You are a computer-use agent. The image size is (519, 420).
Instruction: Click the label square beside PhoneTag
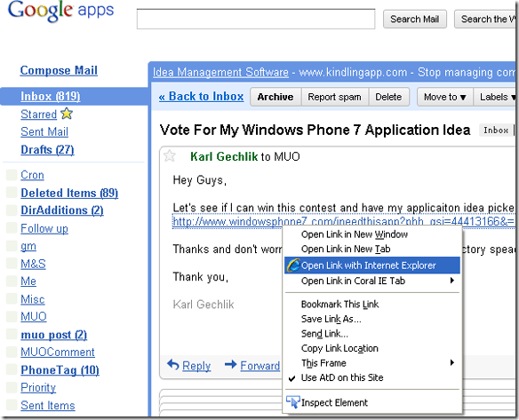[x=12, y=369]
